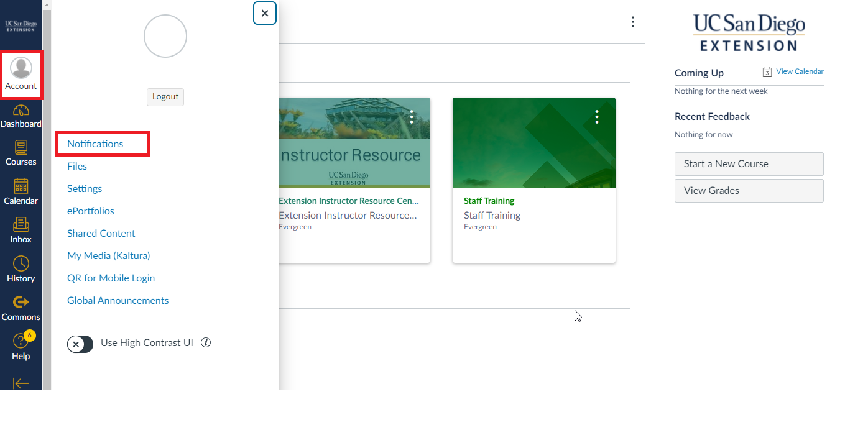Open account Settings

pyautogui.click(x=85, y=188)
